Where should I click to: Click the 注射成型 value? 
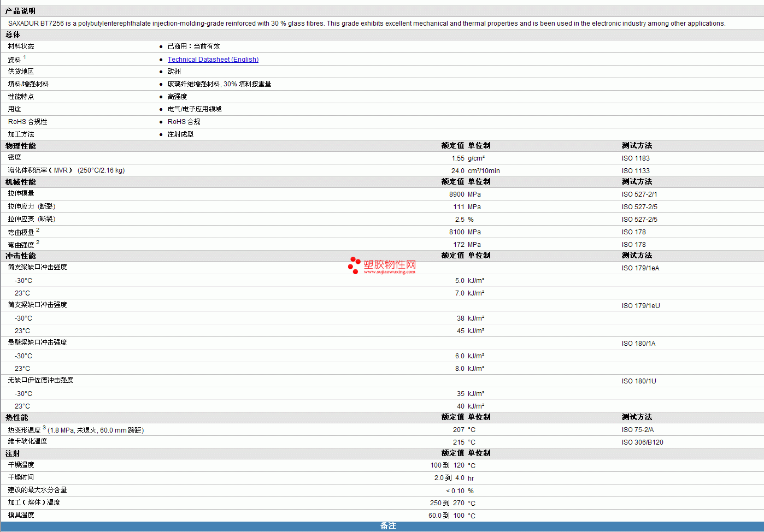[180, 134]
